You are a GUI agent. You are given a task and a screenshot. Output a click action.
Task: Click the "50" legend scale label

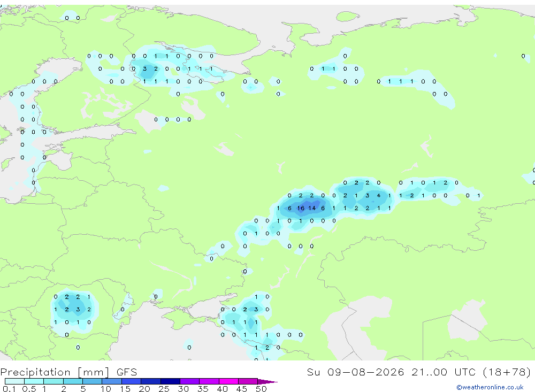tap(261, 389)
